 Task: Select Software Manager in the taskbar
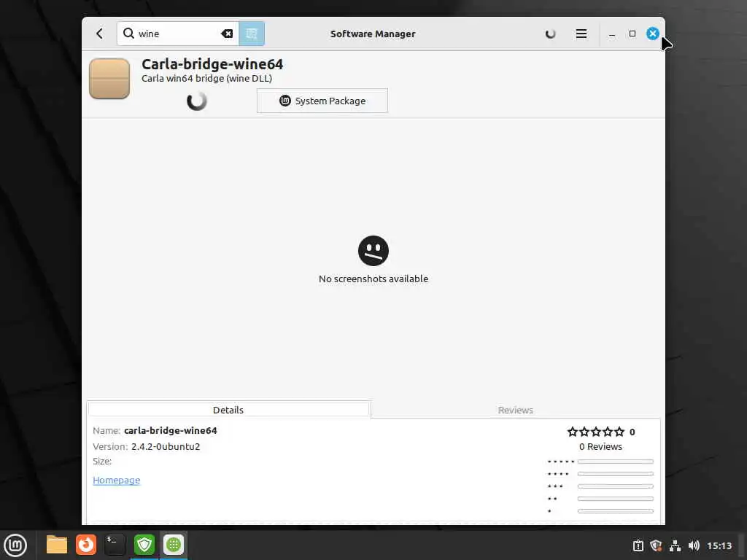(x=174, y=545)
